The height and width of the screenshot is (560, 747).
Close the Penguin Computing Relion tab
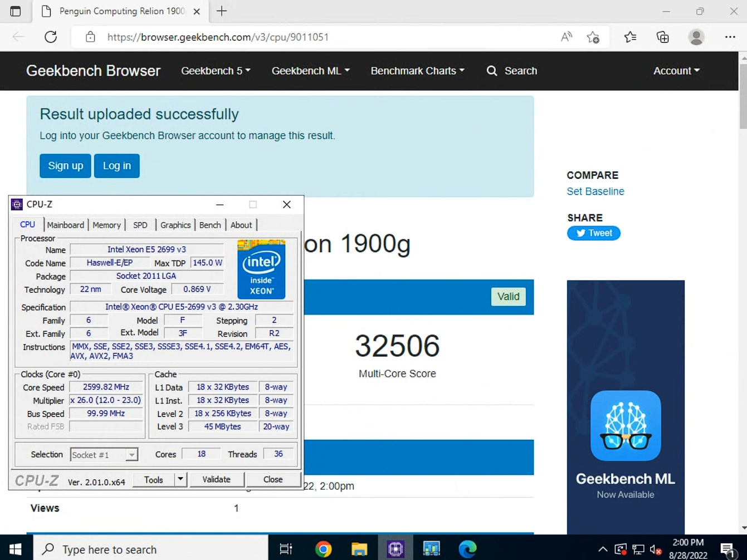pyautogui.click(x=197, y=11)
